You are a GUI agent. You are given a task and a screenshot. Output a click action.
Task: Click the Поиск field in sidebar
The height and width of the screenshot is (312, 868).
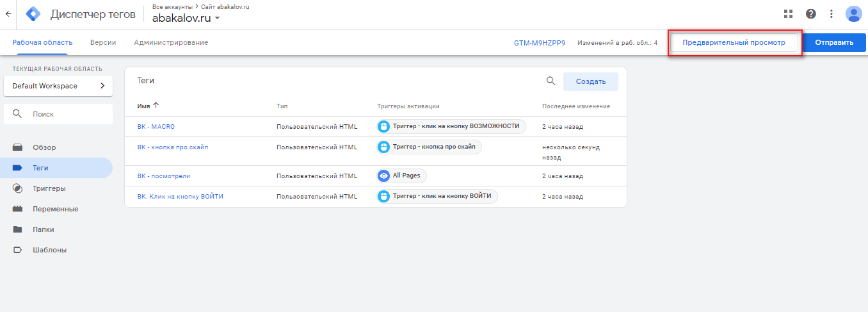click(58, 114)
